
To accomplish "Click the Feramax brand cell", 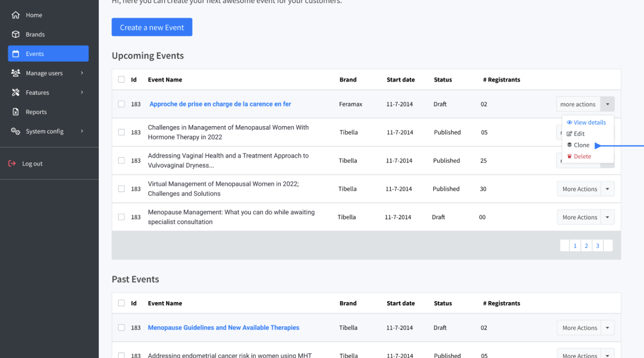I will point(351,104).
